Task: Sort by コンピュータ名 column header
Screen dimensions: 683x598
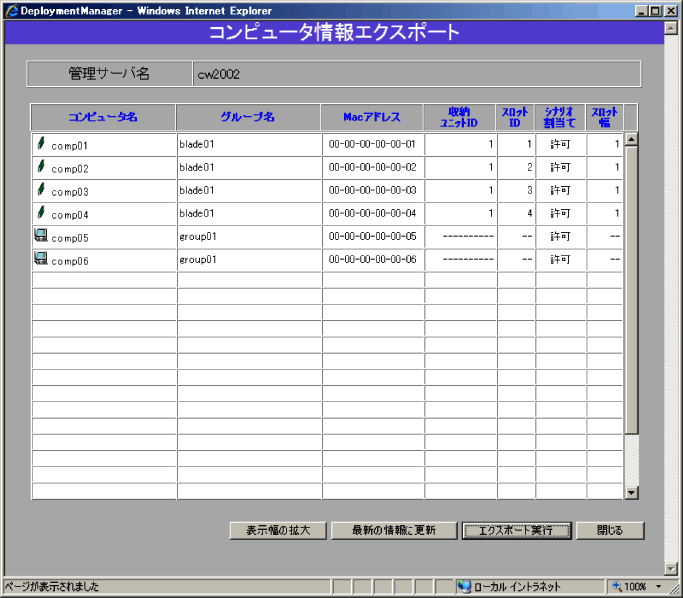Action: (x=103, y=117)
